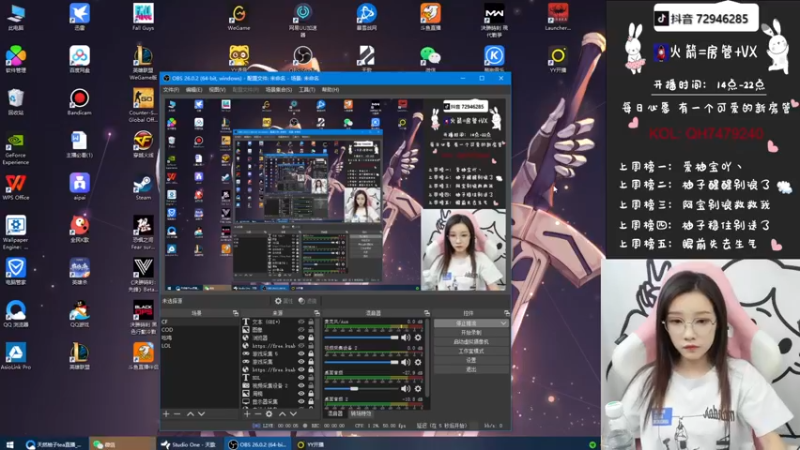
Task: Adjust 桌面音频 volume slider
Action: [x=361, y=388]
